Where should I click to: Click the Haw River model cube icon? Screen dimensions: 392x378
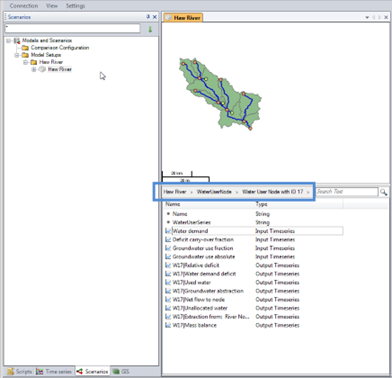42,69
